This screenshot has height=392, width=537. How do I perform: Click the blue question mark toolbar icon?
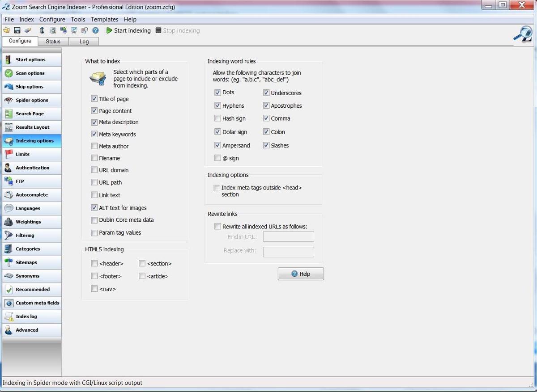coord(95,30)
